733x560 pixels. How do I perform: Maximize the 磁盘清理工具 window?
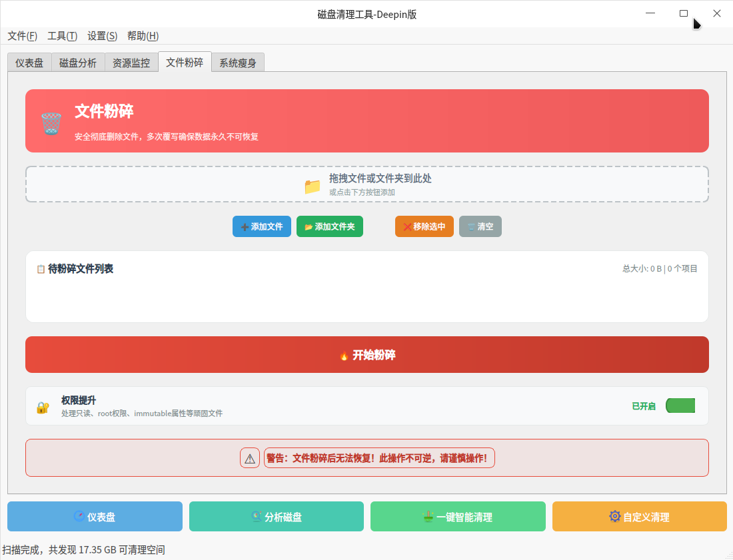tap(684, 13)
